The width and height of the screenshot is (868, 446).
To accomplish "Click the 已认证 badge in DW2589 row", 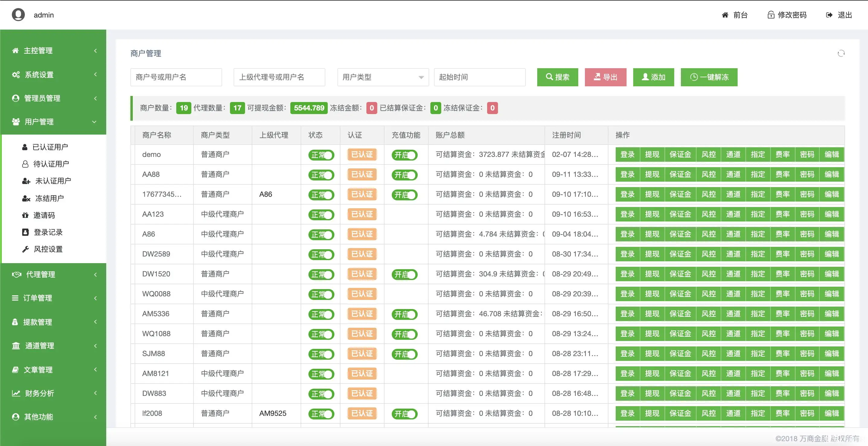I will pyautogui.click(x=362, y=254).
